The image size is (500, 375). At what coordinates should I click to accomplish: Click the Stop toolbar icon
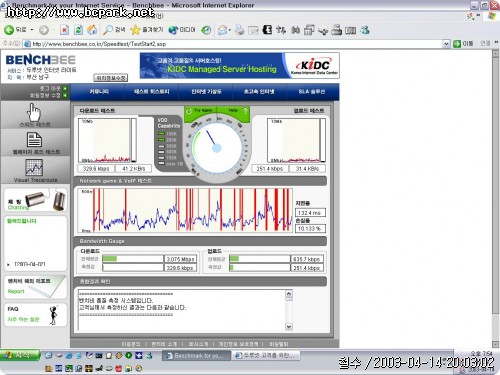pyautogui.click(x=64, y=30)
